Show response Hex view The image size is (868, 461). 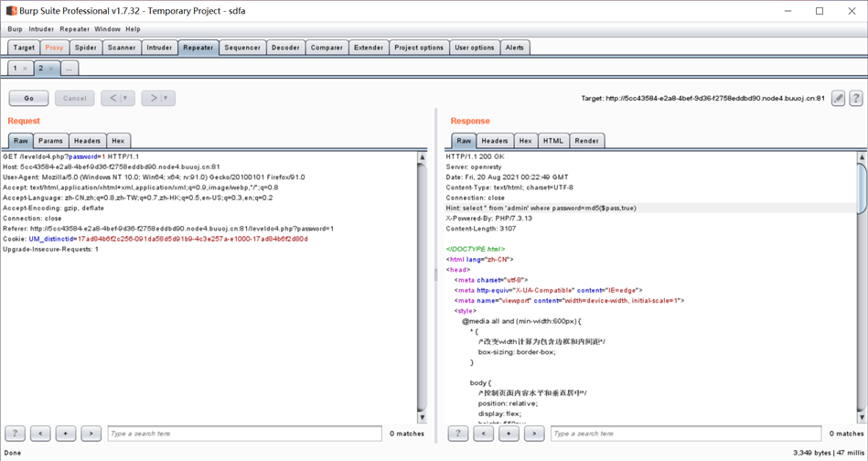525,141
